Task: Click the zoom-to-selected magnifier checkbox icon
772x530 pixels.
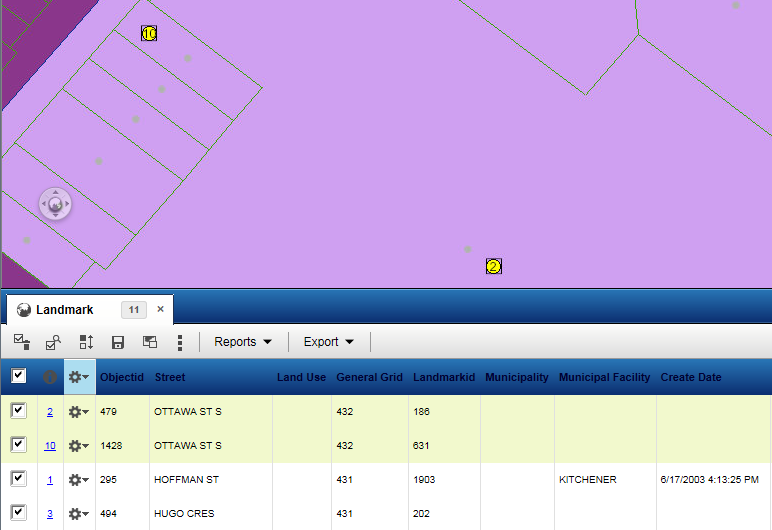Action: [54, 342]
